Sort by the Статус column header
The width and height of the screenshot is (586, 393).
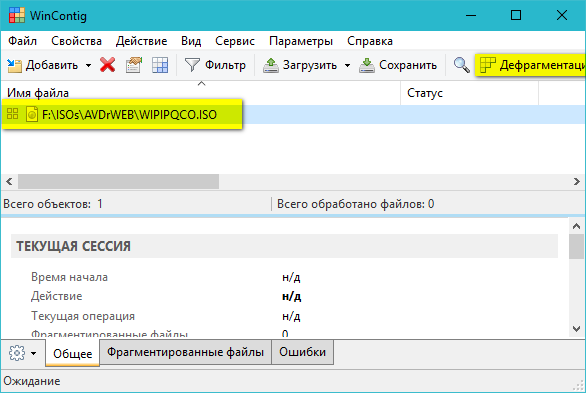pyautogui.click(x=469, y=93)
